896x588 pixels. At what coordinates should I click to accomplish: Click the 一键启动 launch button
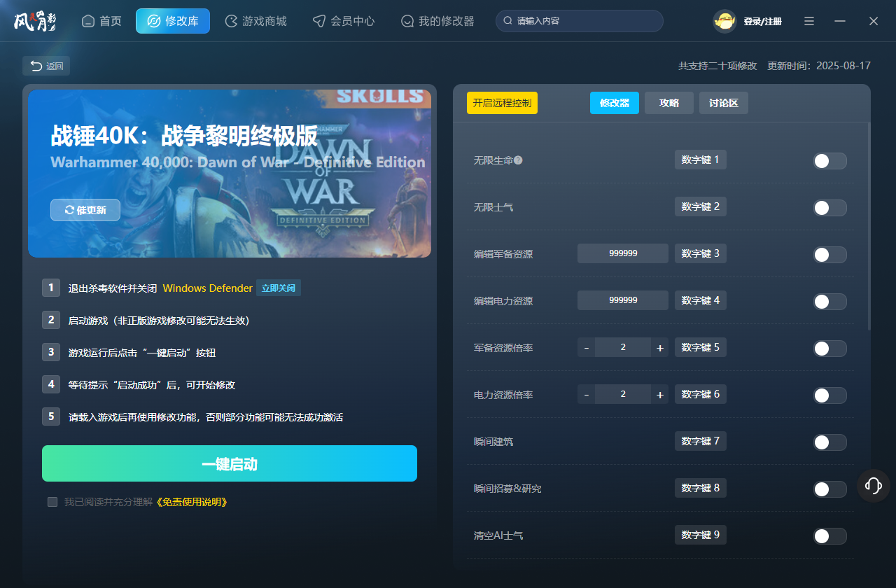pyautogui.click(x=230, y=463)
